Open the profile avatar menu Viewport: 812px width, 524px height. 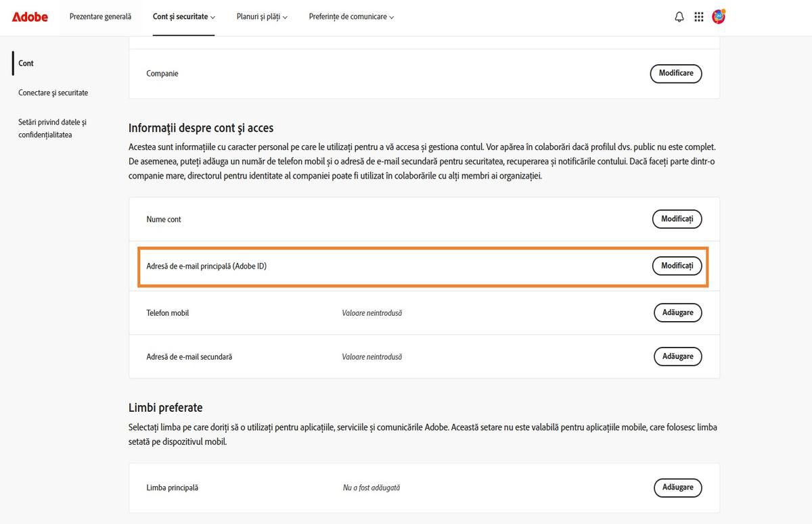coord(719,16)
